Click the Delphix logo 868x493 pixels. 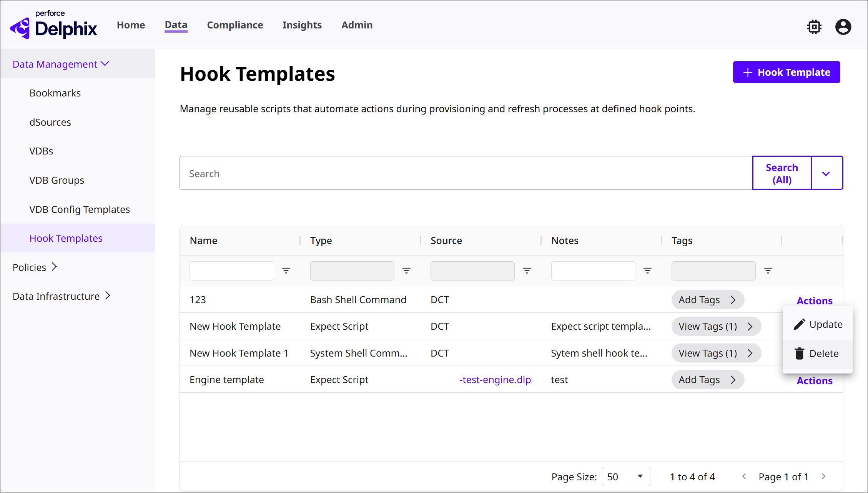pyautogui.click(x=54, y=25)
